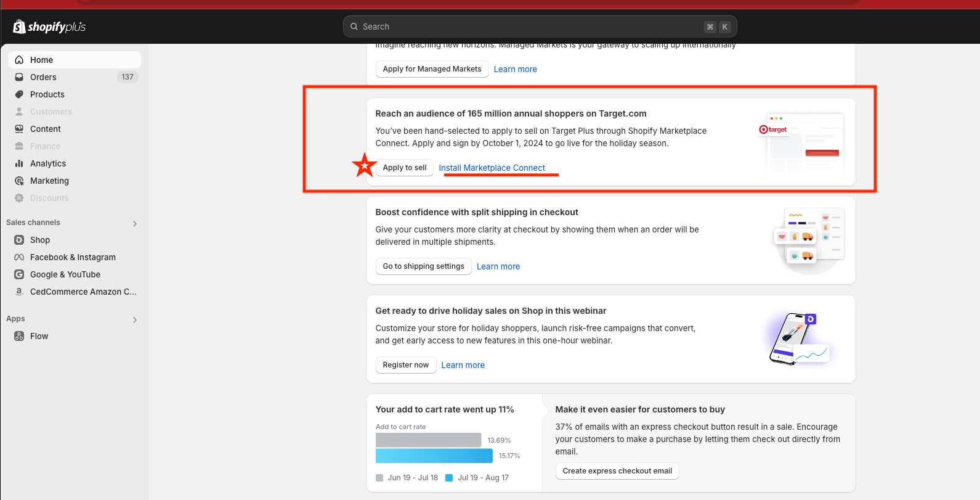Click the split shipping illustration
The image size is (980, 500).
(809, 240)
